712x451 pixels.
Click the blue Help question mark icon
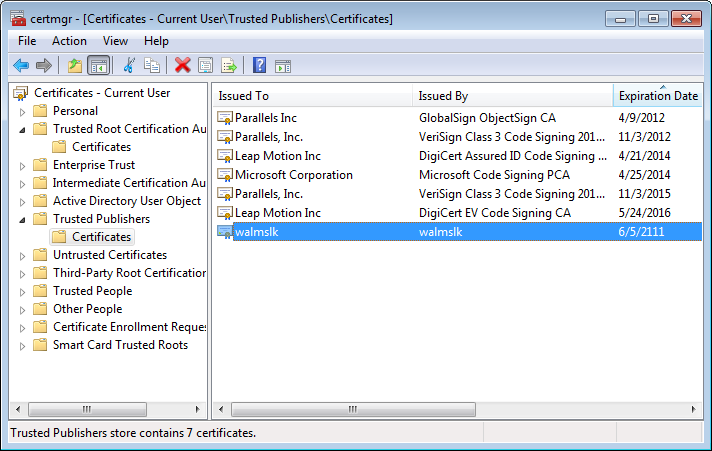point(260,66)
